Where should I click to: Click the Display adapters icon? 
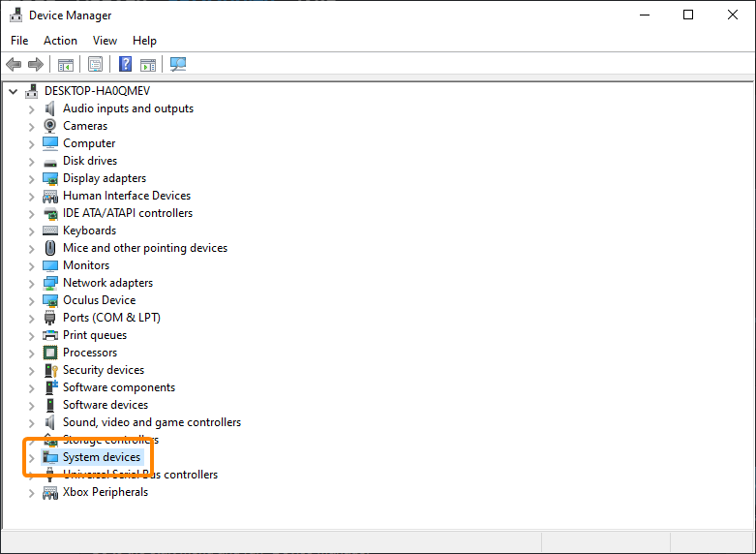[x=50, y=178]
